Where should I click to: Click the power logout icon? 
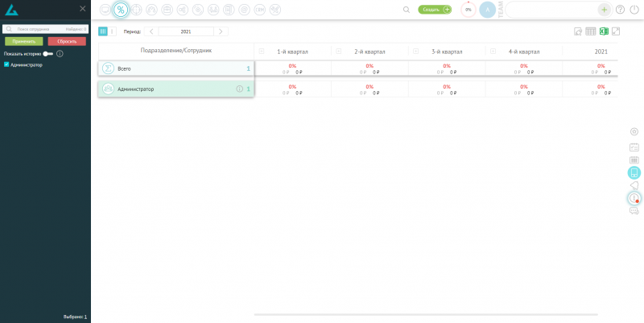pos(634,10)
